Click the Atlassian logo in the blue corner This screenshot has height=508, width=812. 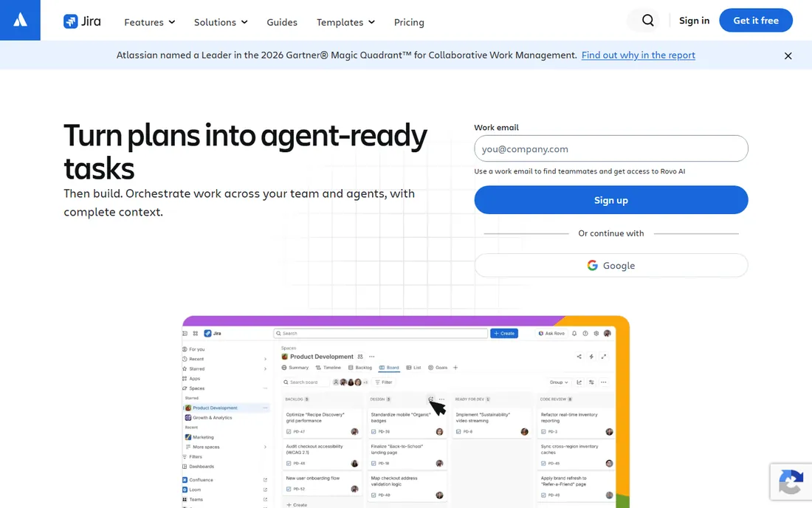pyautogui.click(x=20, y=20)
